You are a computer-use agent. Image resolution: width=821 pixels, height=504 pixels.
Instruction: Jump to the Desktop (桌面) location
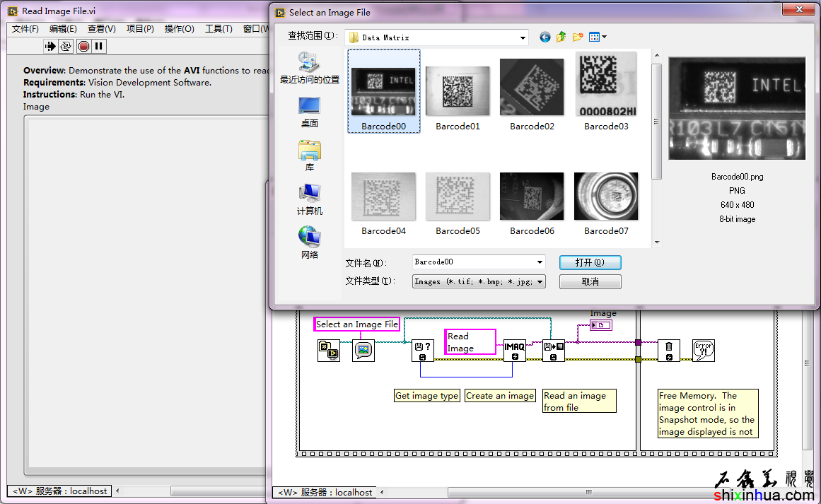tap(310, 112)
